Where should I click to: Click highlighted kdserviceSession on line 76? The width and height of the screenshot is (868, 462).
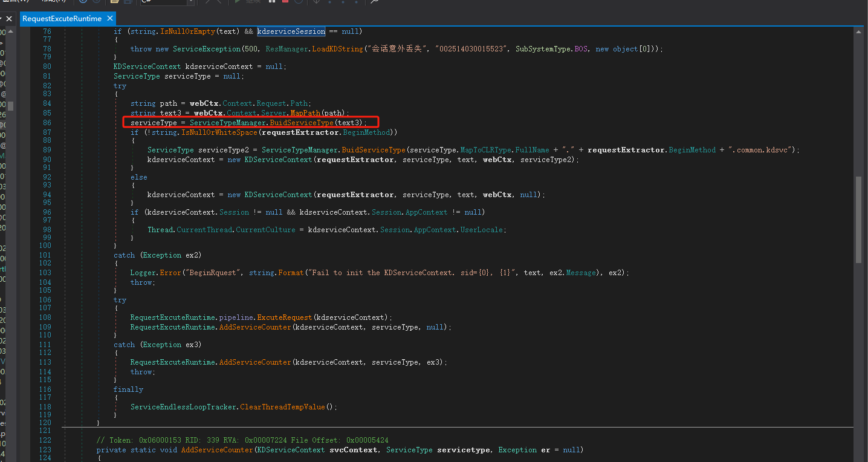[x=291, y=31]
